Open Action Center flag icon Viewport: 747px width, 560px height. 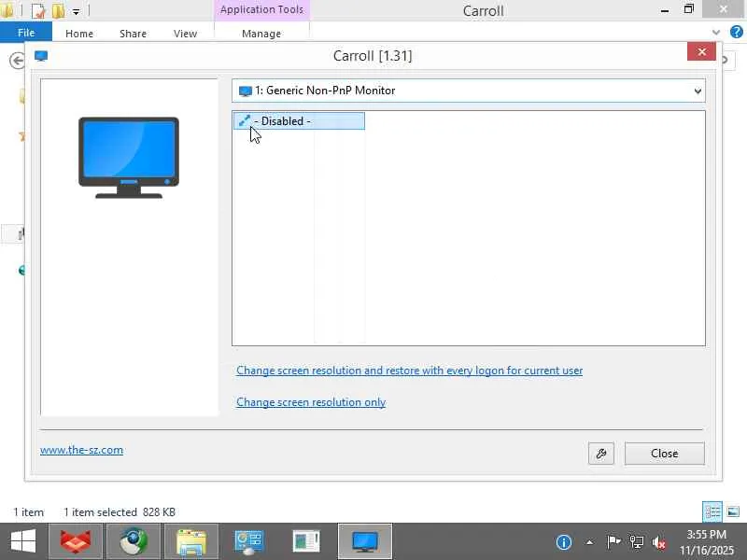pos(613,542)
